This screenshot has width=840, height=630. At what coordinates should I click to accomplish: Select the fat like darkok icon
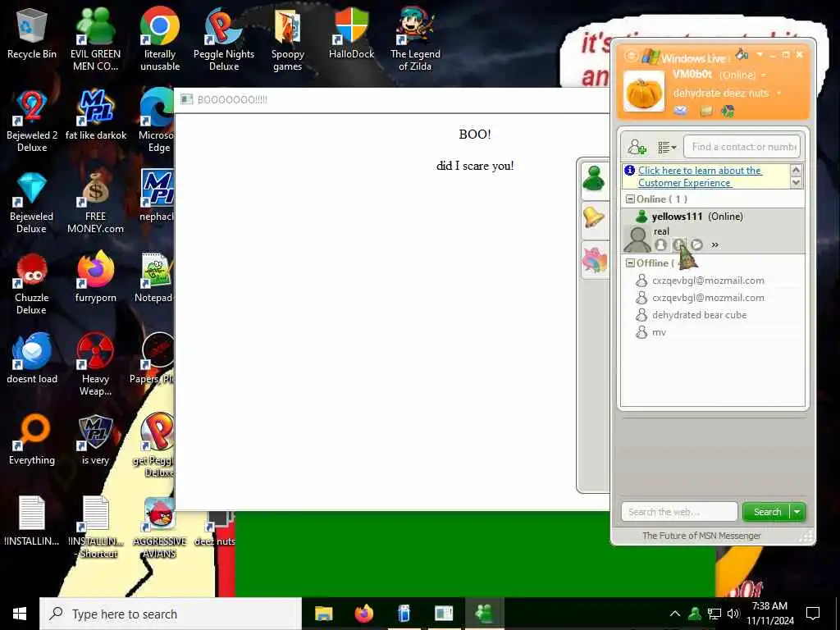click(95, 115)
